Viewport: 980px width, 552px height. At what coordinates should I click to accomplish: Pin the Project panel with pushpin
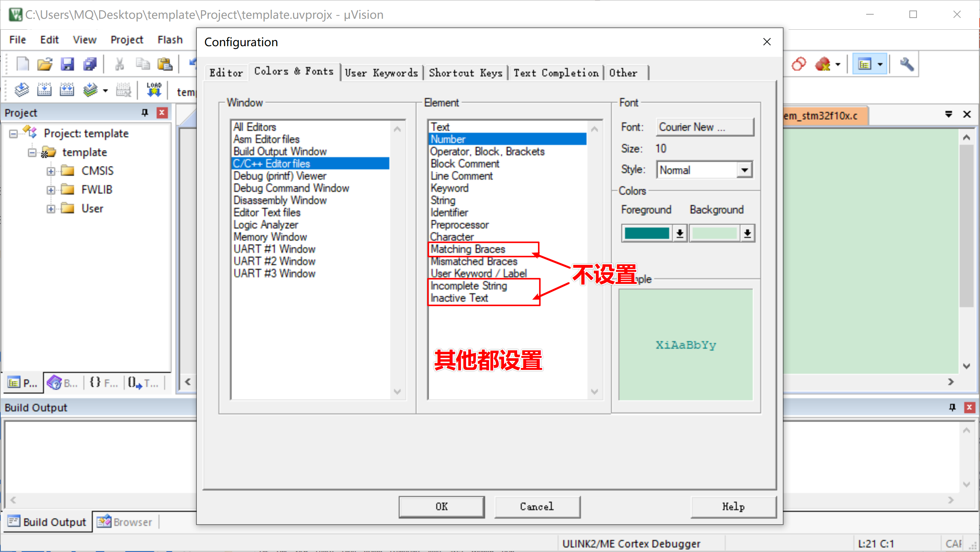click(x=145, y=113)
